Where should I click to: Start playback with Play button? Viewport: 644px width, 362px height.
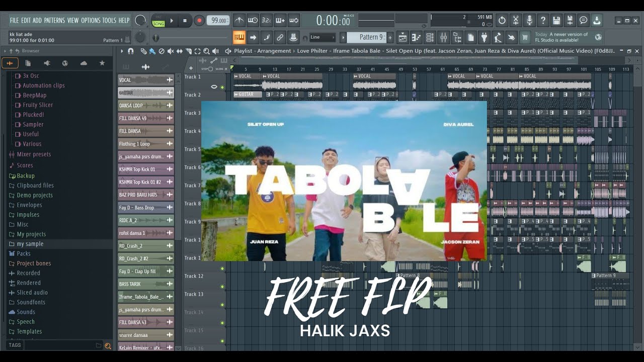click(172, 21)
